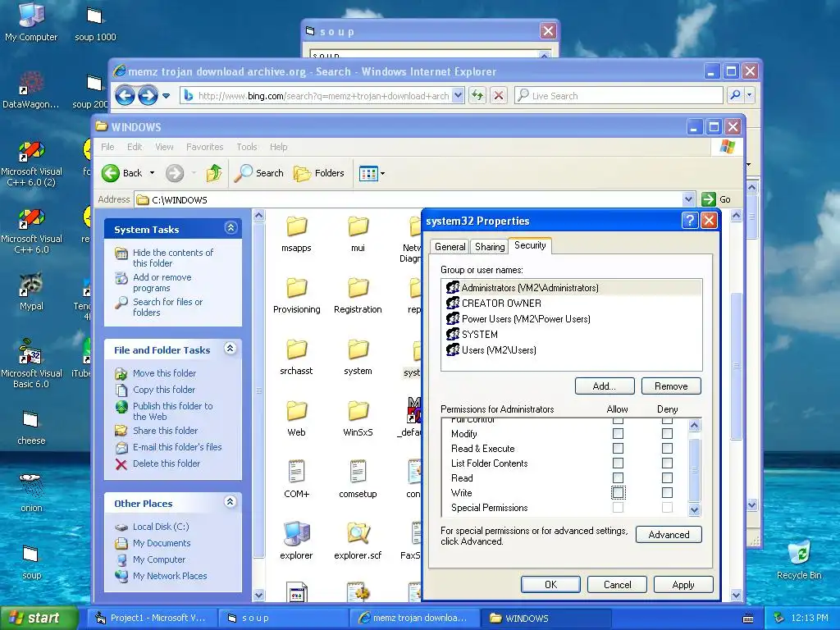Check Allow for Read permission
The height and width of the screenshot is (630, 840).
618,478
